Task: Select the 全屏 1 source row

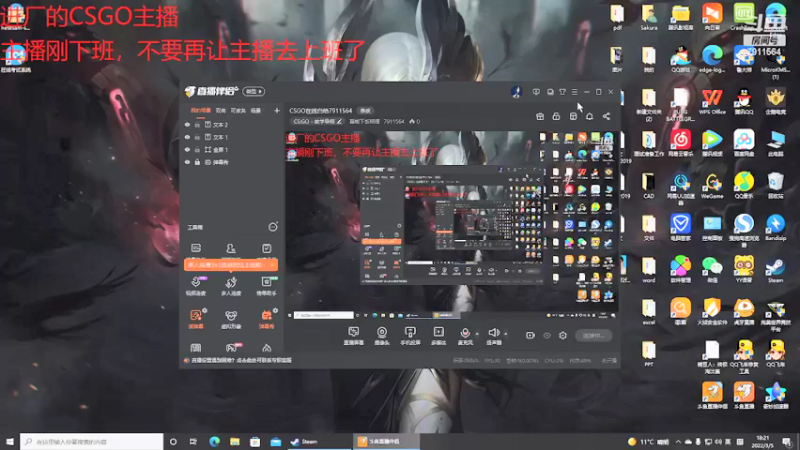Action: (231, 150)
